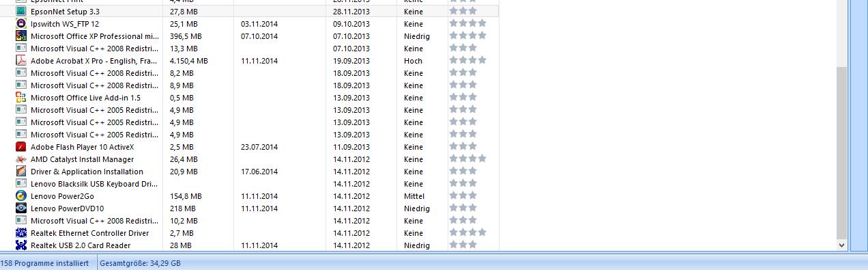Image resolution: width=868 pixels, height=270 pixels.
Task: Click star rating of Lenovo Power2Go
Action: pos(463,195)
